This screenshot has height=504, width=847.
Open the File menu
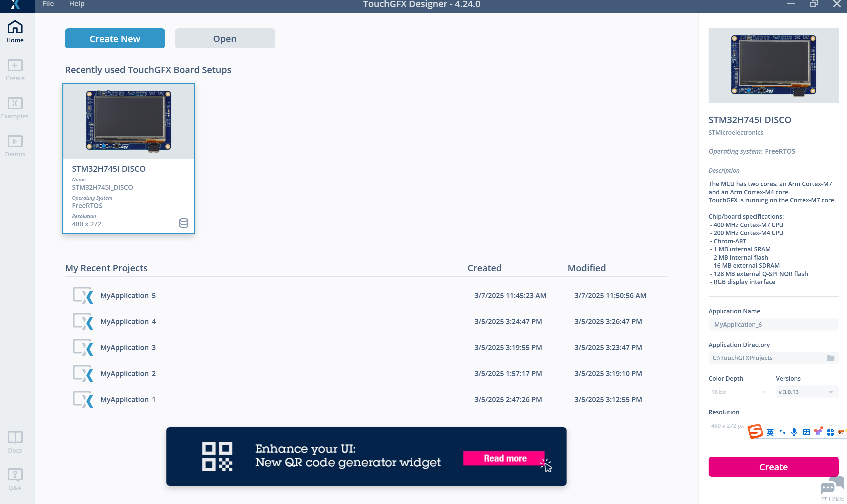click(x=48, y=4)
